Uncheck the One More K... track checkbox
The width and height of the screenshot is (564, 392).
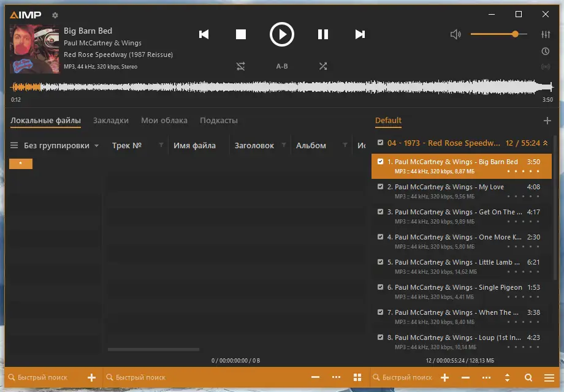tap(380, 237)
